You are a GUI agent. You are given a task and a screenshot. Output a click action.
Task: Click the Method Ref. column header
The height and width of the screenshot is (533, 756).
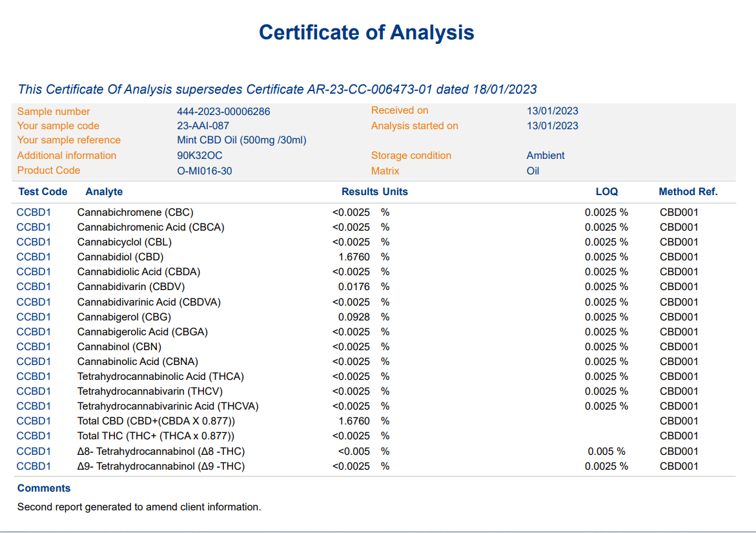click(x=688, y=192)
